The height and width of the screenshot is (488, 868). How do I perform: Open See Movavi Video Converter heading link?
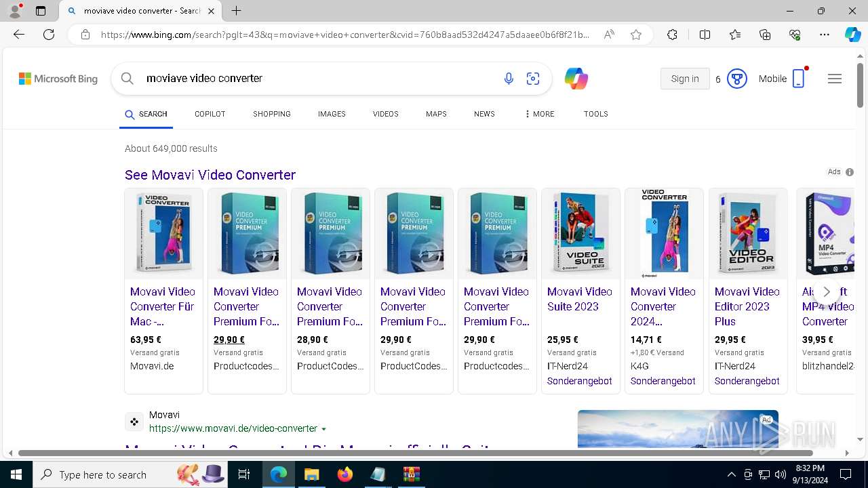[210, 175]
